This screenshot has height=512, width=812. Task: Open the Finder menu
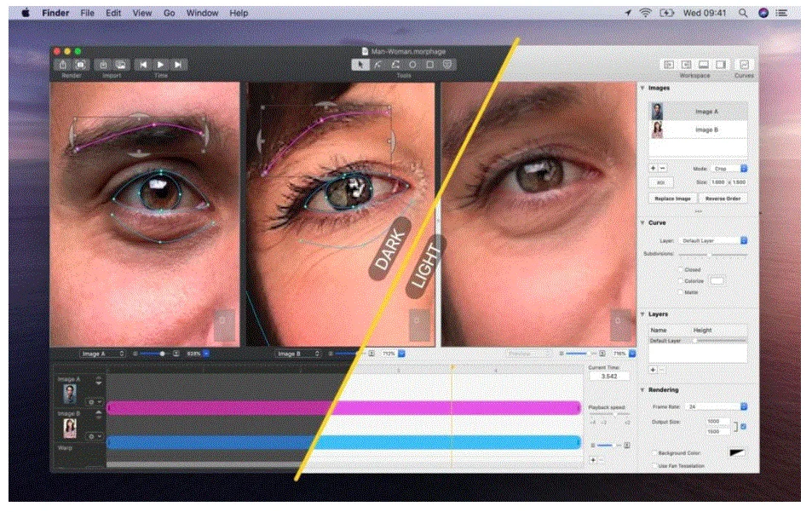click(x=55, y=13)
